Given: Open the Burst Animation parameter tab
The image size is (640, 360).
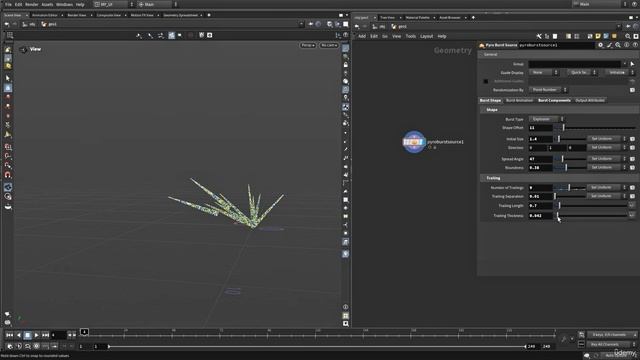Looking at the screenshot, I should tap(519, 100).
